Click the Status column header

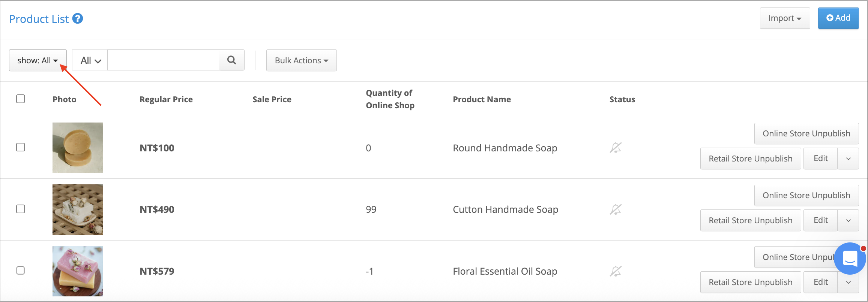coord(622,99)
